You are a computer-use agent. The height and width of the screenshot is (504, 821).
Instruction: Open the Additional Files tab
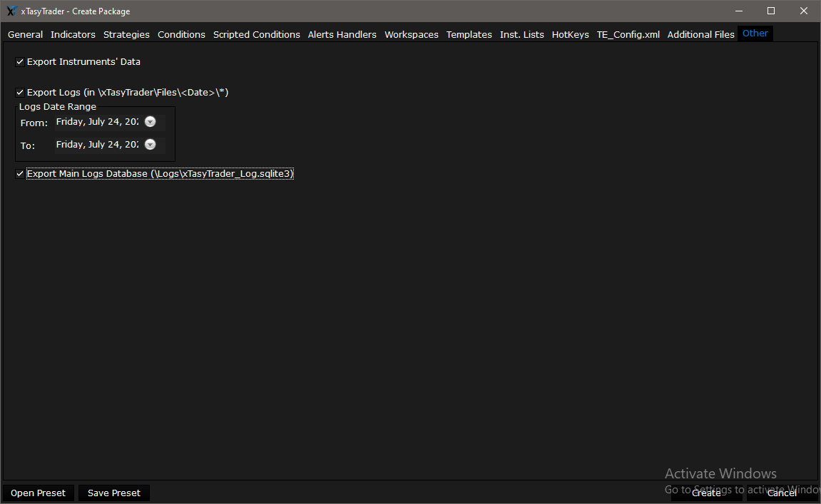pyautogui.click(x=700, y=34)
